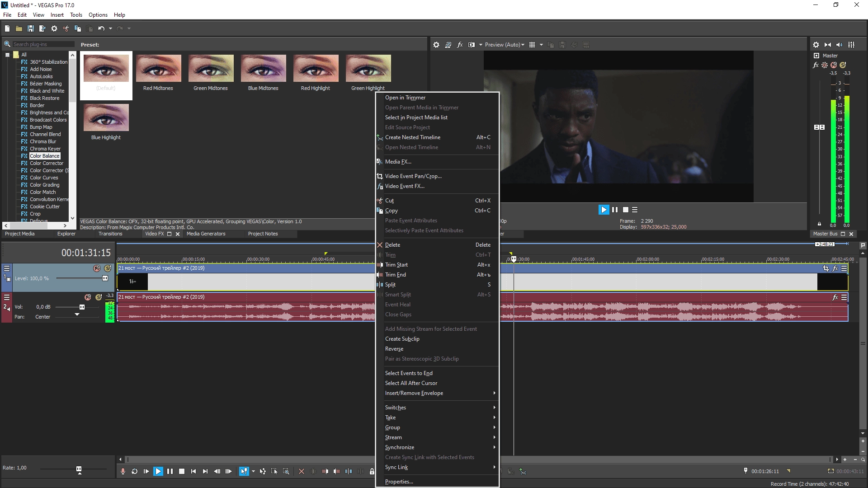Choose Create Subclip in the context menu
Image resolution: width=868 pixels, height=488 pixels.
tap(437, 339)
